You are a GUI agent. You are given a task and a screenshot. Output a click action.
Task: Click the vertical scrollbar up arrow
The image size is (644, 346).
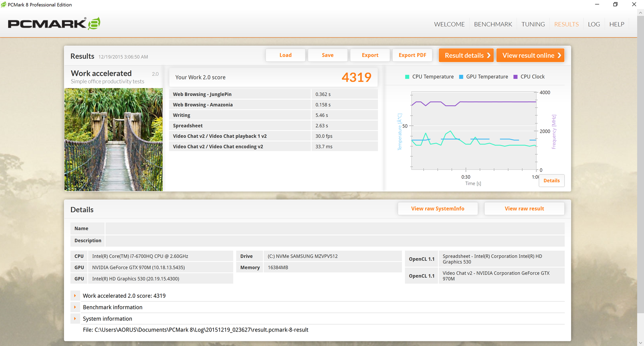tap(641, 13)
